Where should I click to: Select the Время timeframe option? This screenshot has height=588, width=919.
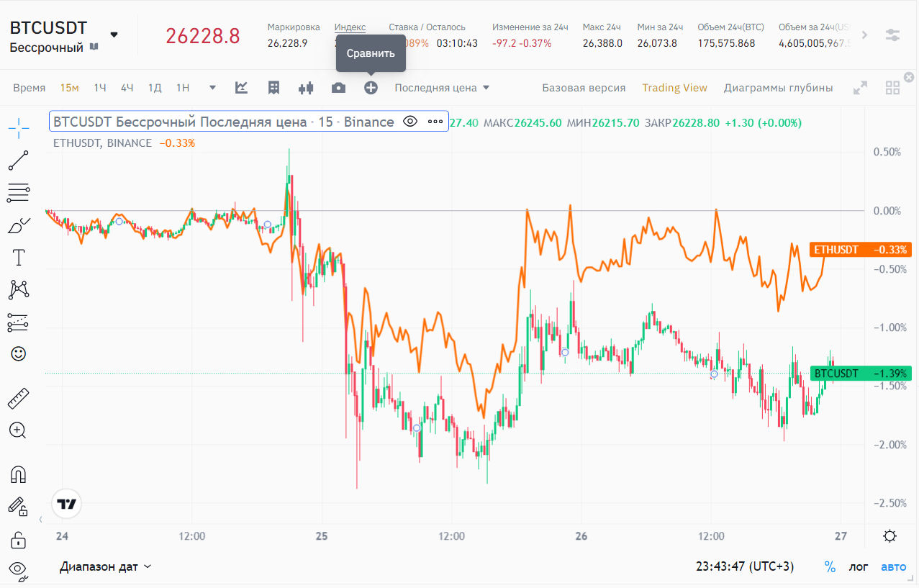coord(29,88)
